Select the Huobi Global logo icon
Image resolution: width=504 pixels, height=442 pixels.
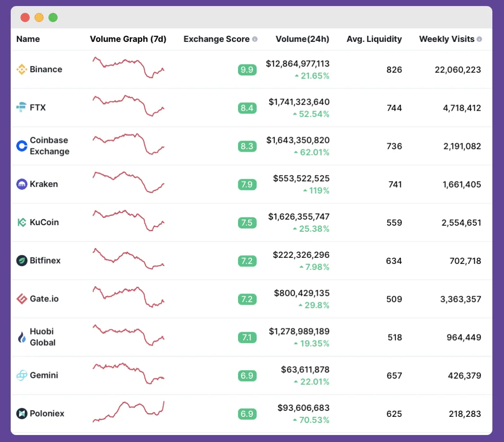point(21,337)
